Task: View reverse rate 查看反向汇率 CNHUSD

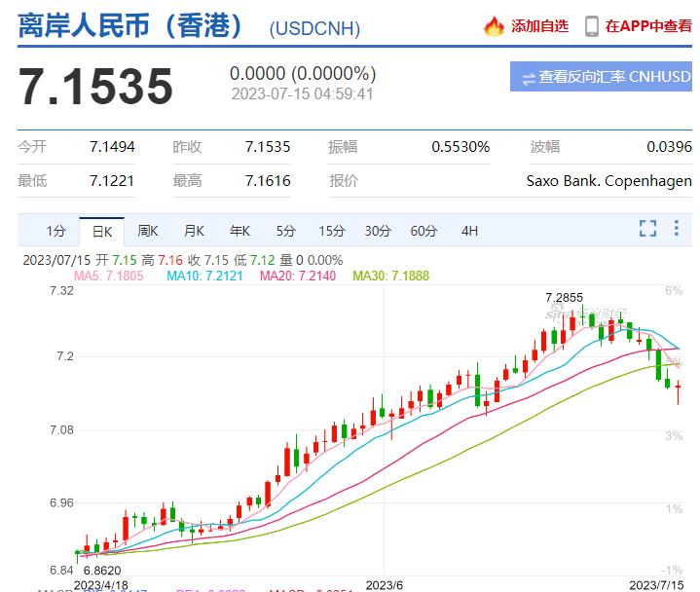Action: tap(601, 77)
